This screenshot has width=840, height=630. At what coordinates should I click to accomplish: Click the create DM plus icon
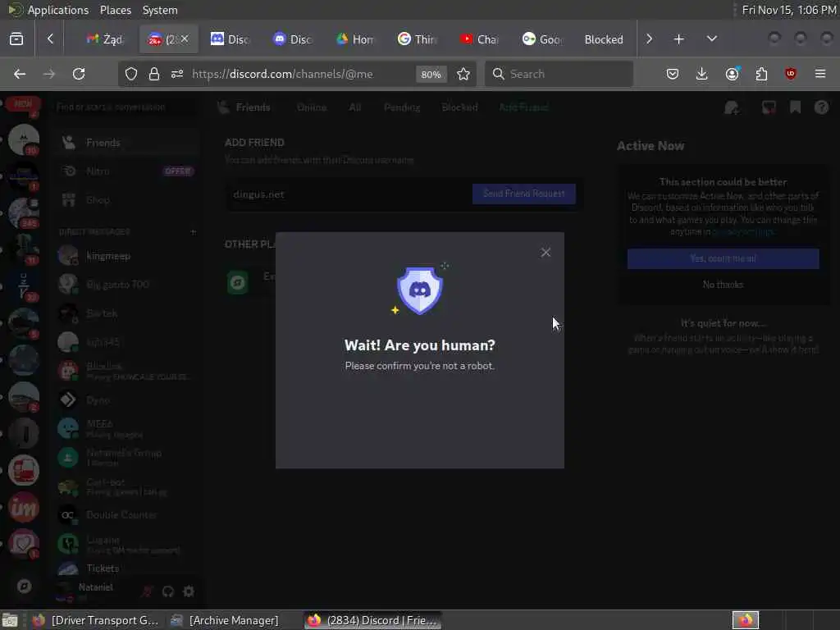click(x=193, y=232)
